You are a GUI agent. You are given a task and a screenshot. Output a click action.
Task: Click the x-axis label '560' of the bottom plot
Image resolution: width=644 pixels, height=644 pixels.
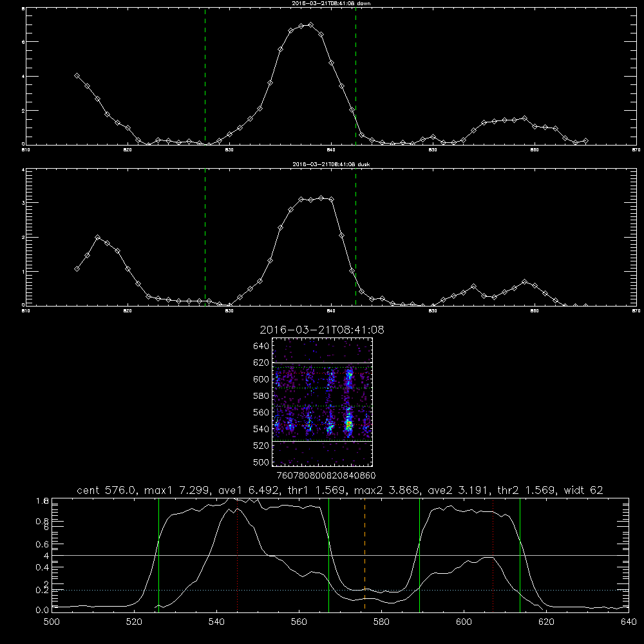point(299,622)
